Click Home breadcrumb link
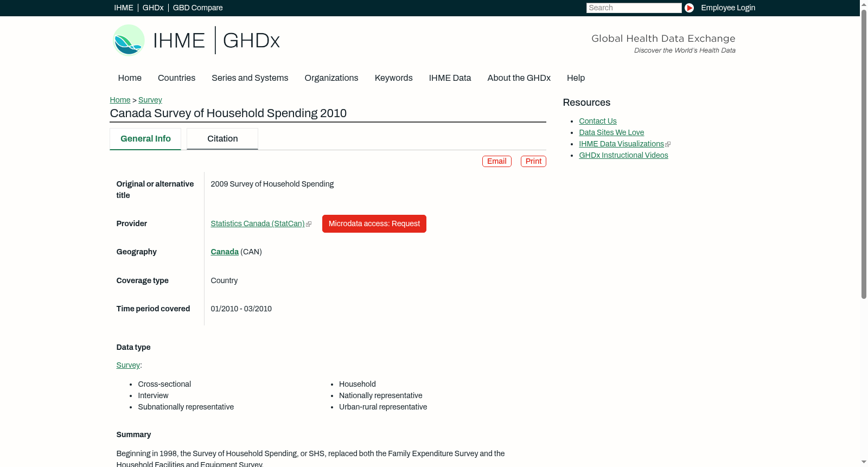Screen dimensions: 868x467 (120, 100)
